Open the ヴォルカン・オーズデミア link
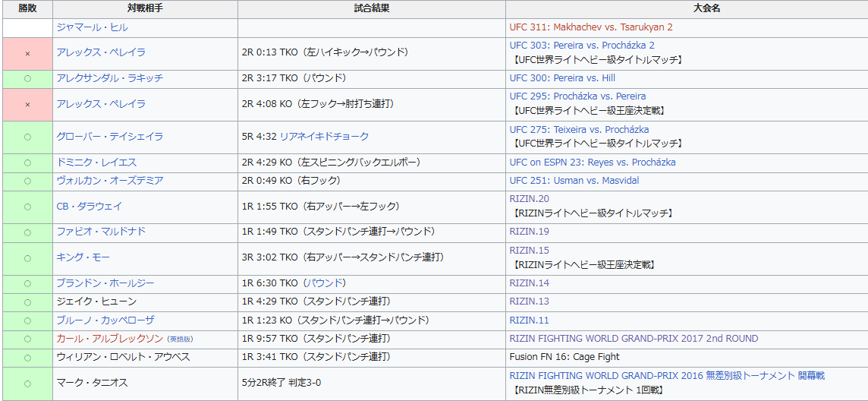The image size is (868, 401). click(x=109, y=181)
